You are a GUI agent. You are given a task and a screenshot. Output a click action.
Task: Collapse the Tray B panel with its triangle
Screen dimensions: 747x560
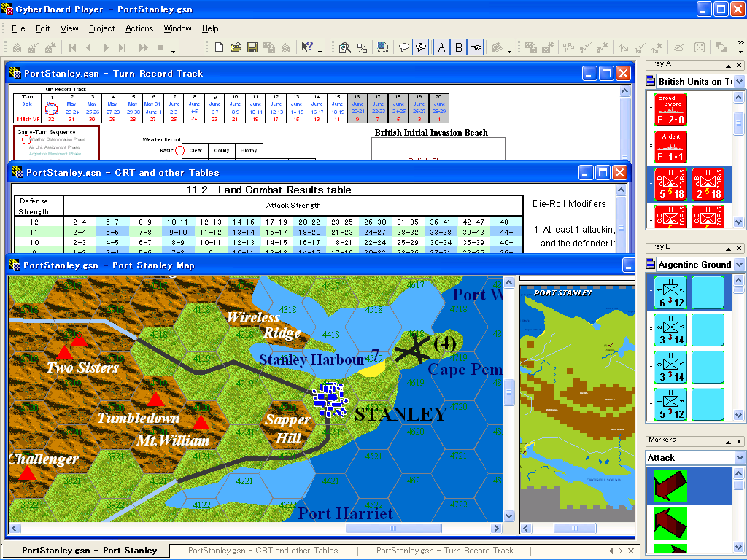[728, 249]
